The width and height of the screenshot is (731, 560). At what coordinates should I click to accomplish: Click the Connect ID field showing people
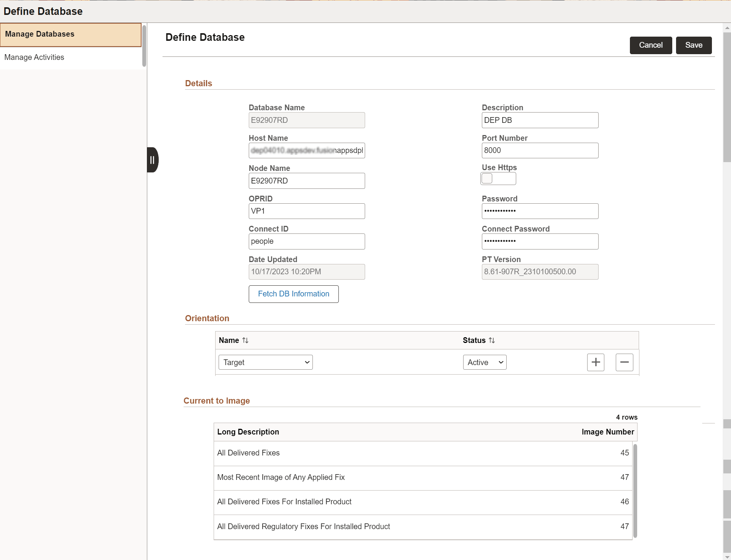[306, 241]
